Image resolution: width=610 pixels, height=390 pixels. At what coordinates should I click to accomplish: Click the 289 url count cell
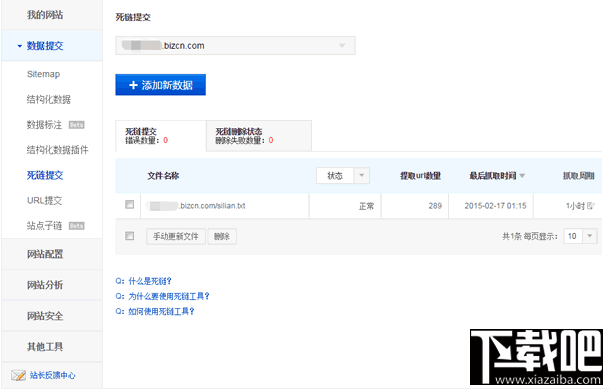[435, 206]
